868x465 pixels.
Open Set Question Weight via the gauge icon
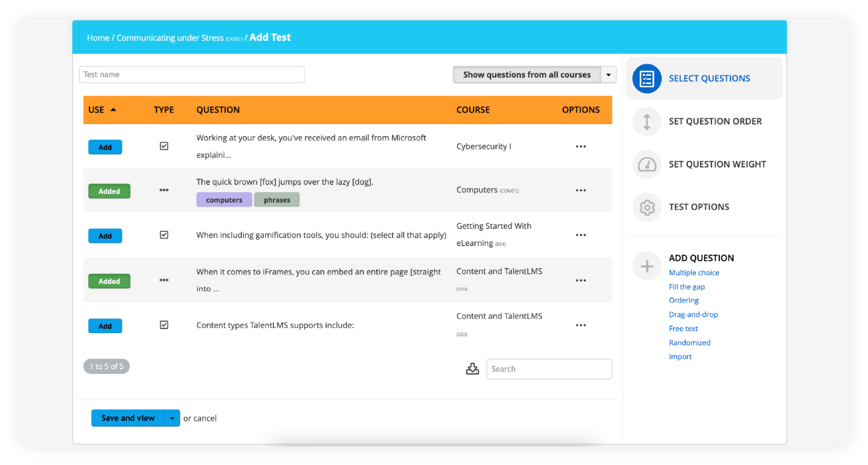coord(646,165)
